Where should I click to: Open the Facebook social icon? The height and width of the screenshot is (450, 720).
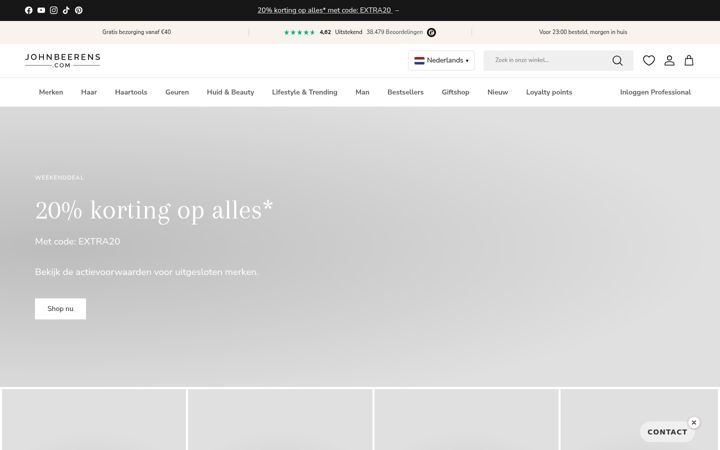[28, 10]
